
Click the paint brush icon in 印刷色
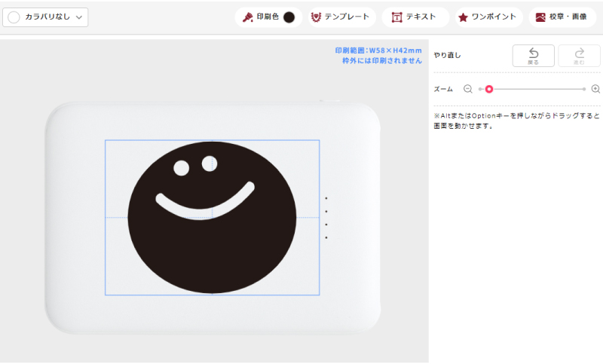(x=248, y=17)
